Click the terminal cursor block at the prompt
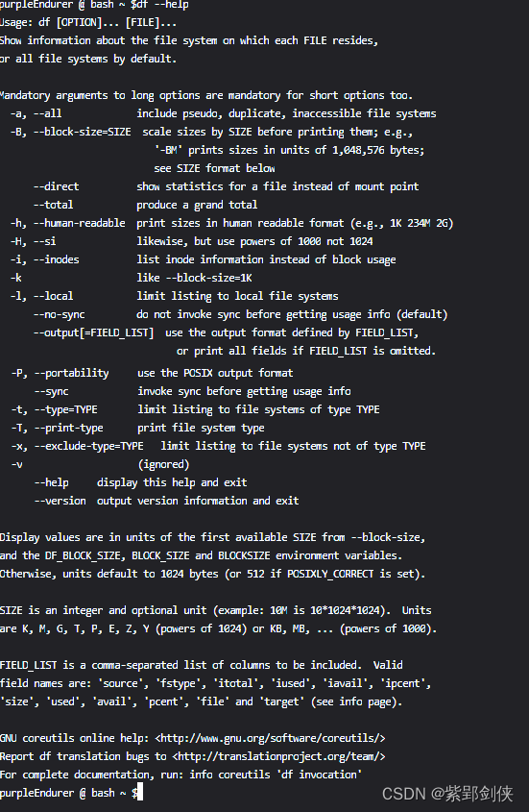The width and height of the screenshot is (529, 812). [x=139, y=793]
